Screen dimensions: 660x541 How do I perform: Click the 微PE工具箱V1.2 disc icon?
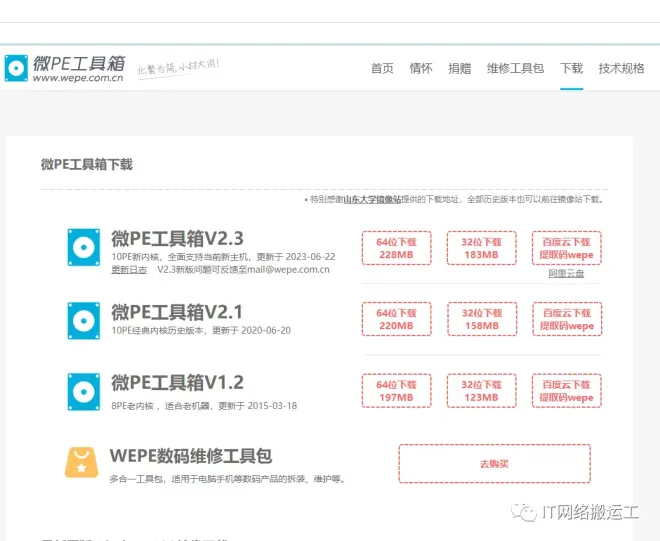pyautogui.click(x=84, y=392)
